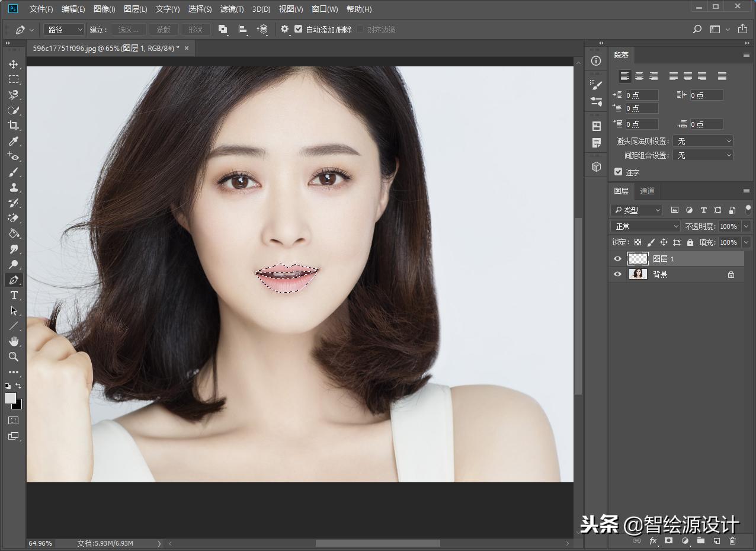Select the 图层 1 layer thumbnail
The height and width of the screenshot is (551, 756).
pos(638,258)
